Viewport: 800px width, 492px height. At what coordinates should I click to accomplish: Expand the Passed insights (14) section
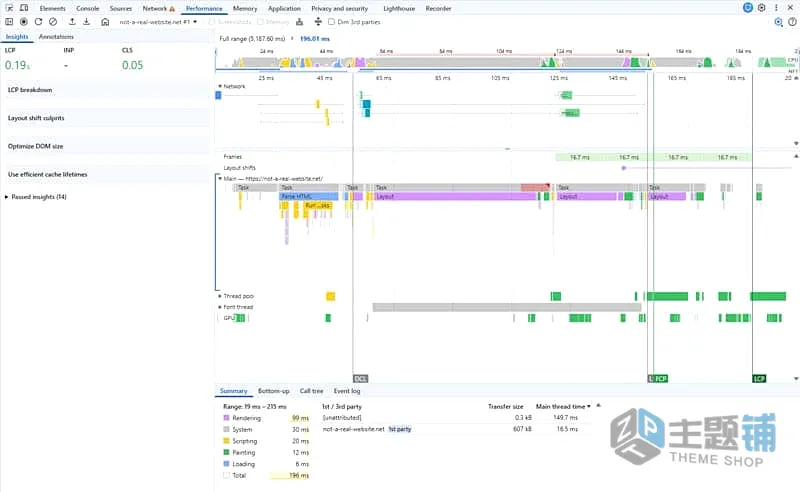coord(36,197)
